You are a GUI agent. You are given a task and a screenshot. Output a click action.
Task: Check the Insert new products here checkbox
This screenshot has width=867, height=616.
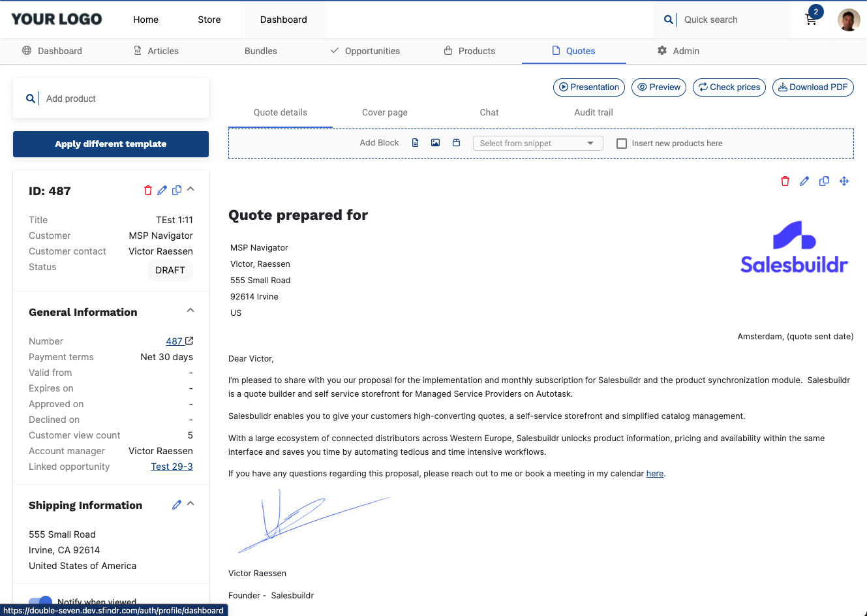pyautogui.click(x=621, y=143)
